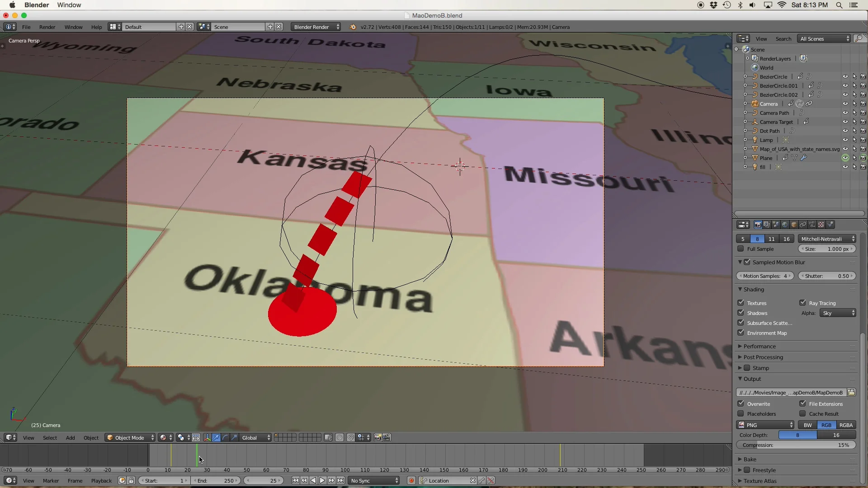Open the Render menu
This screenshot has height=488, width=868.
tap(47, 27)
